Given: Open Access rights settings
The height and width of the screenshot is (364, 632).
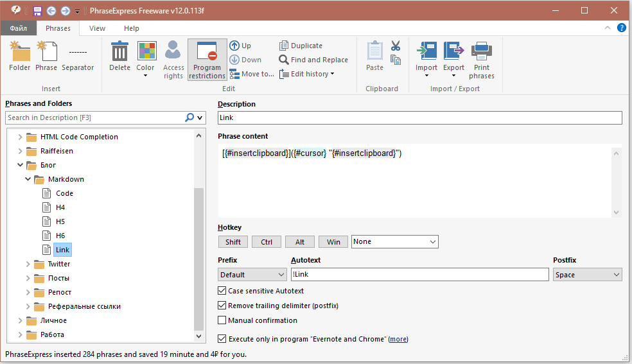Looking at the screenshot, I should click(173, 60).
